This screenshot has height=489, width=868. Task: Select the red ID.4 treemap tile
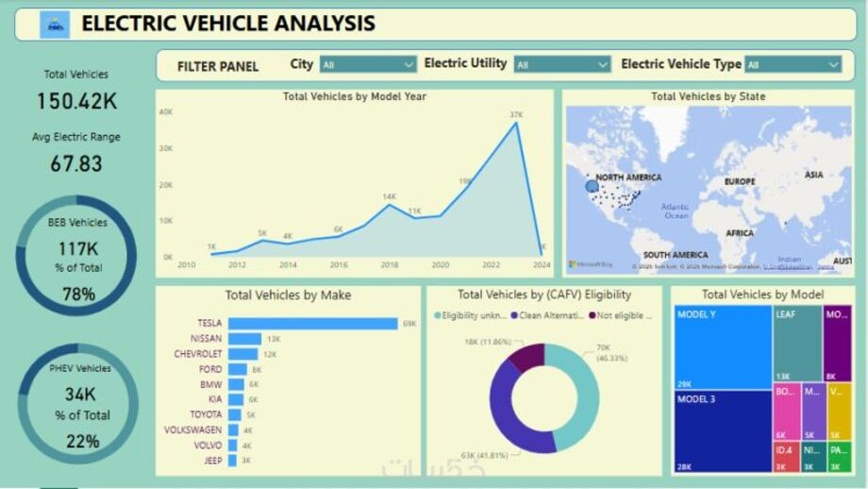[x=787, y=457]
